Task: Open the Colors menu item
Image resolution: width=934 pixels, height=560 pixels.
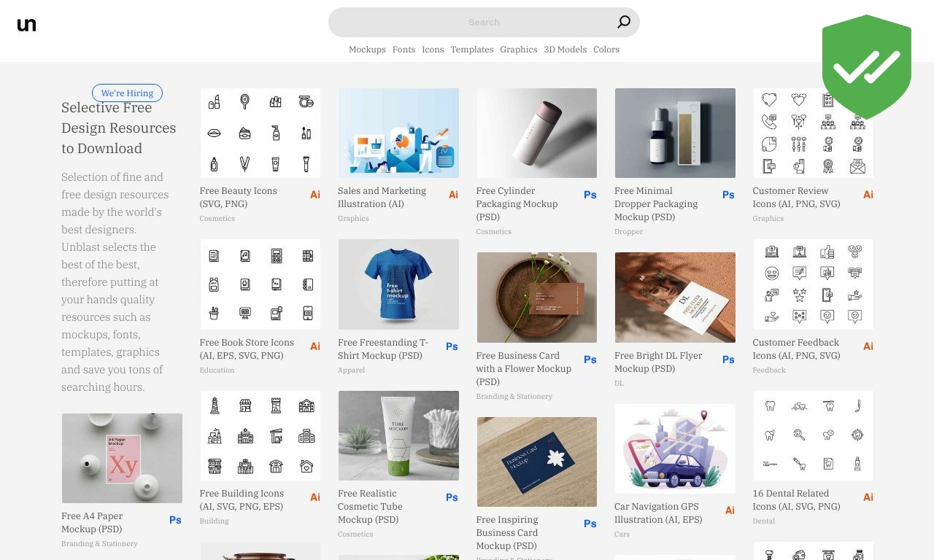Action: (x=606, y=50)
